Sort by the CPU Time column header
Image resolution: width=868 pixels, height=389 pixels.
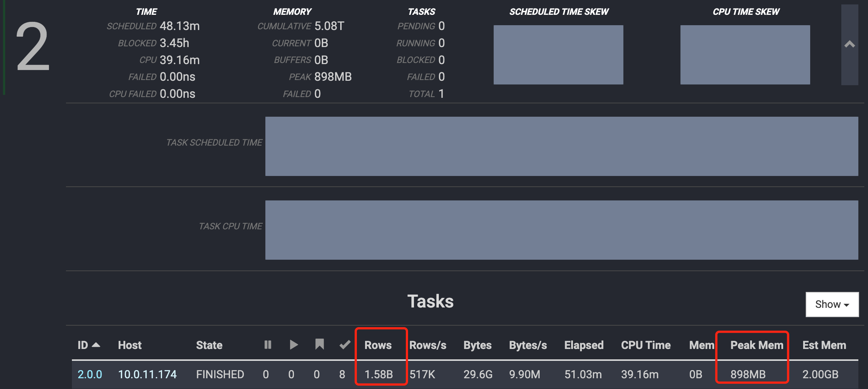click(x=646, y=345)
